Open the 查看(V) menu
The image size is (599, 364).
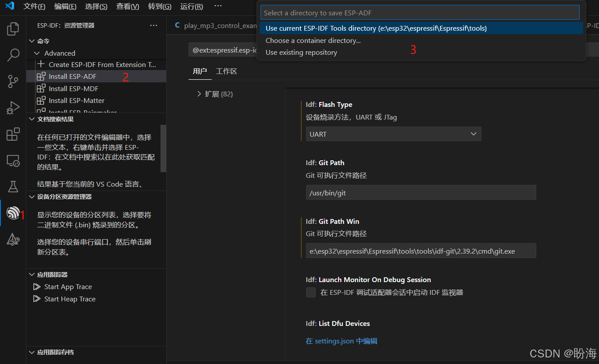pos(128,7)
